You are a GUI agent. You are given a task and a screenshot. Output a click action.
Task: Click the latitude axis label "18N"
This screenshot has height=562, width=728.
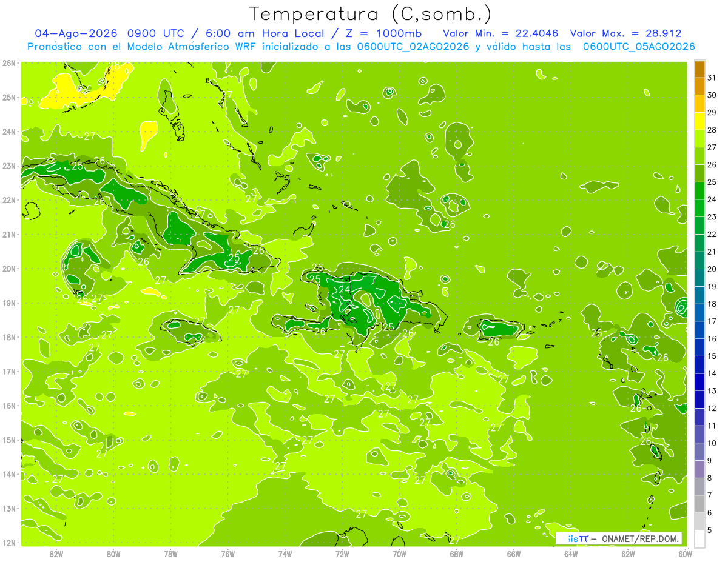pyautogui.click(x=9, y=337)
